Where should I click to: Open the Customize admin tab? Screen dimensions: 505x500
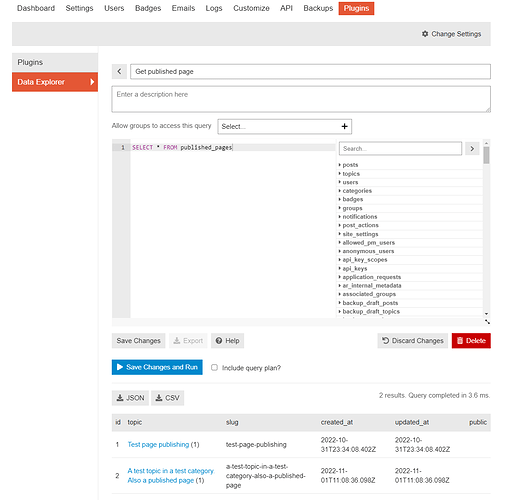point(251,8)
